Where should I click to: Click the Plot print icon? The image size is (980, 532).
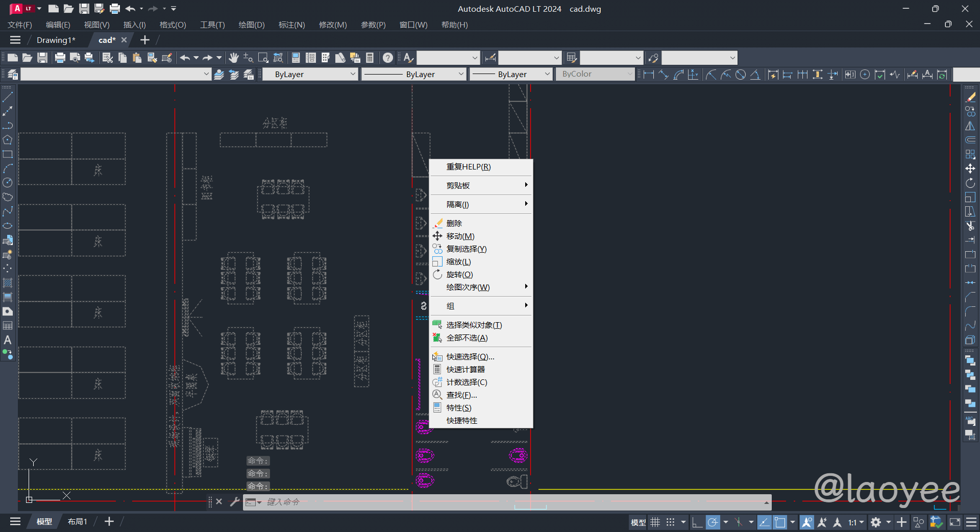click(x=60, y=58)
